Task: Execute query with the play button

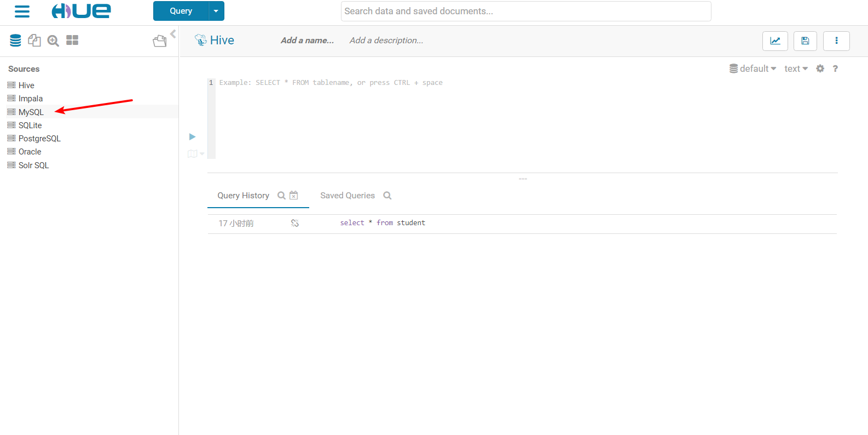Action: pyautogui.click(x=192, y=136)
